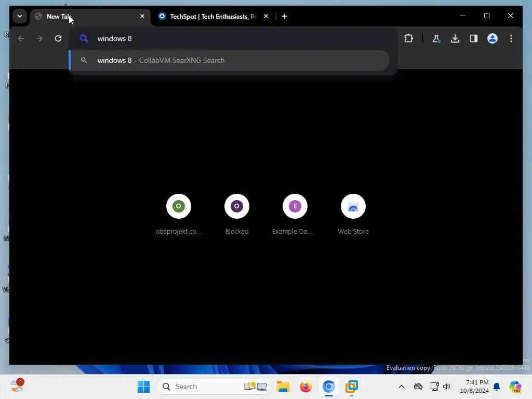Click the taskbar Search box
This screenshot has width=532, height=399.
[x=214, y=387]
